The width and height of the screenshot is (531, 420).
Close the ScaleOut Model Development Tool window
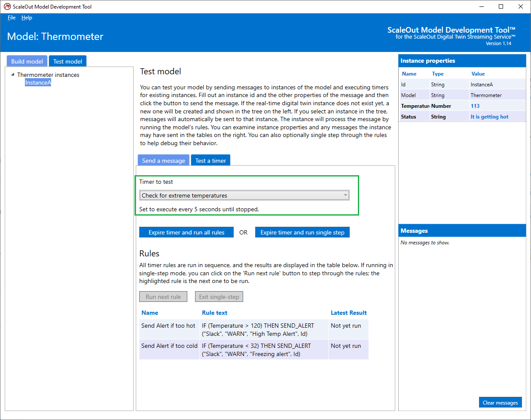pyautogui.click(x=521, y=6)
